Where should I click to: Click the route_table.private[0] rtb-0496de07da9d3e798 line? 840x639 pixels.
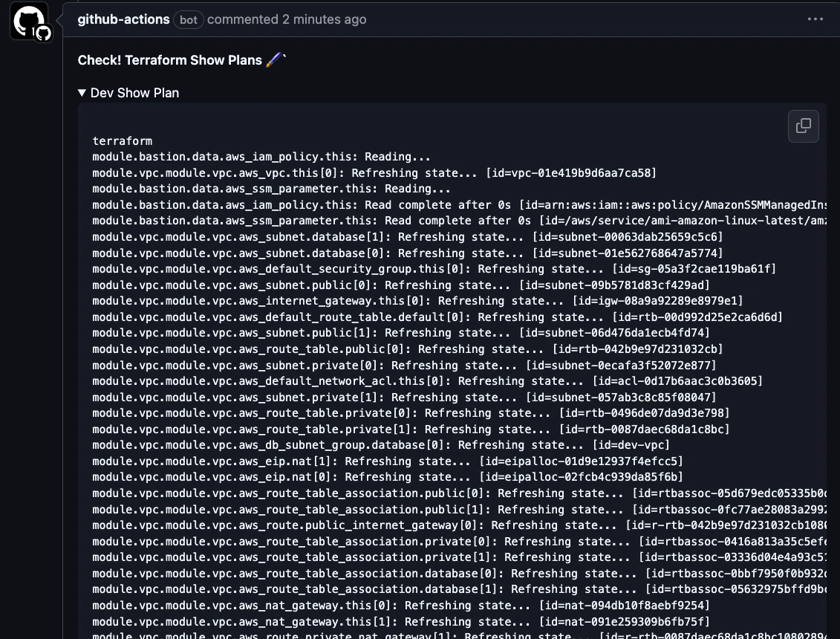pyautogui.click(x=411, y=413)
